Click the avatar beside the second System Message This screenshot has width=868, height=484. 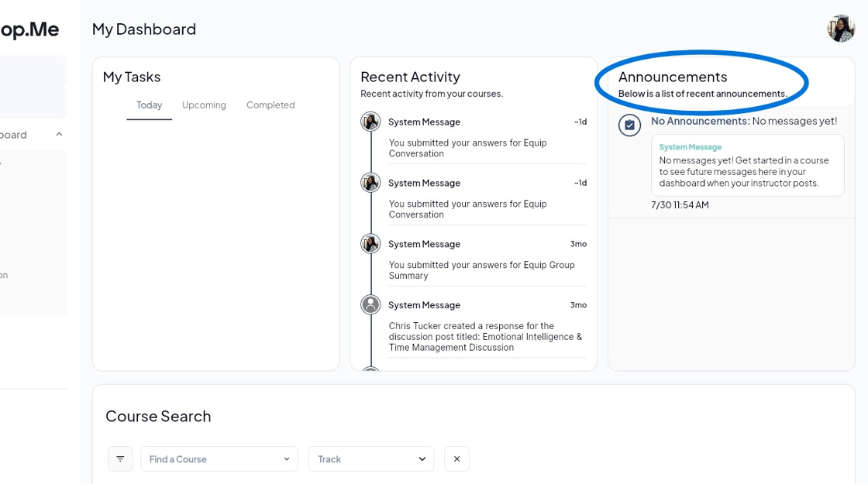click(370, 183)
